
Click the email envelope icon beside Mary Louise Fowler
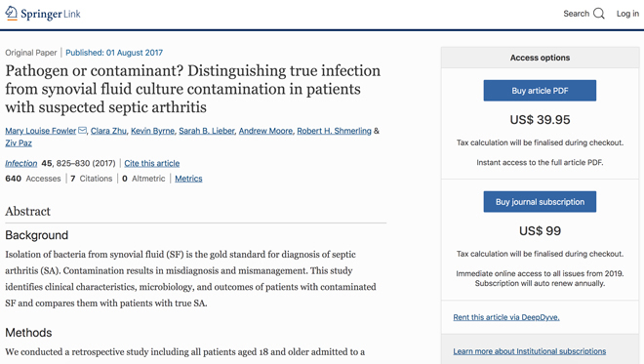click(82, 130)
